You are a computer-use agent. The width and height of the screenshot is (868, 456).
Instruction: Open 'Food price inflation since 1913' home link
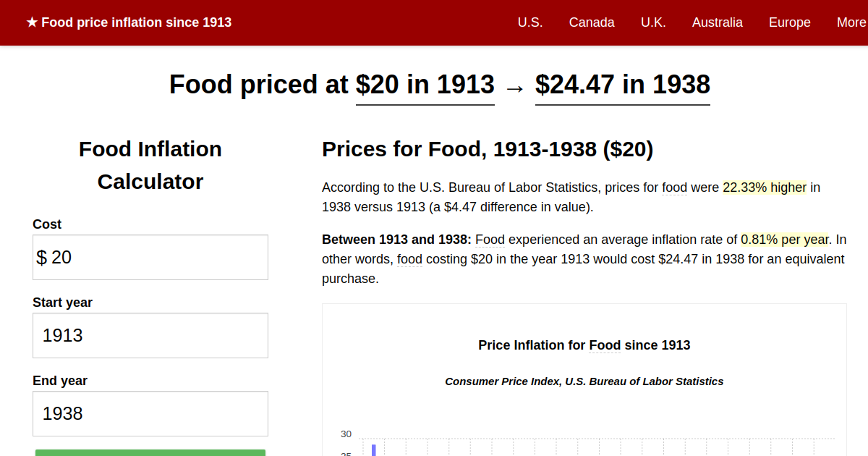[136, 22]
